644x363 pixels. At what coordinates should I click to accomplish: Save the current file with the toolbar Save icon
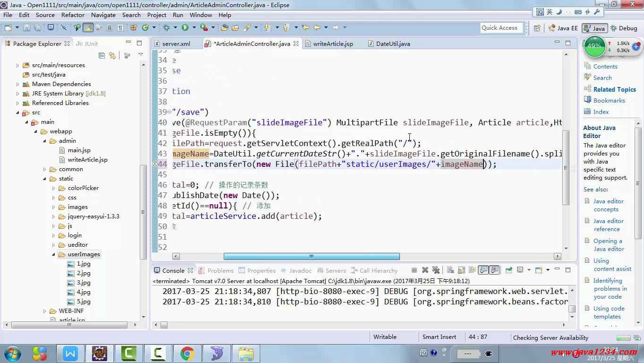pyautogui.click(x=26, y=28)
